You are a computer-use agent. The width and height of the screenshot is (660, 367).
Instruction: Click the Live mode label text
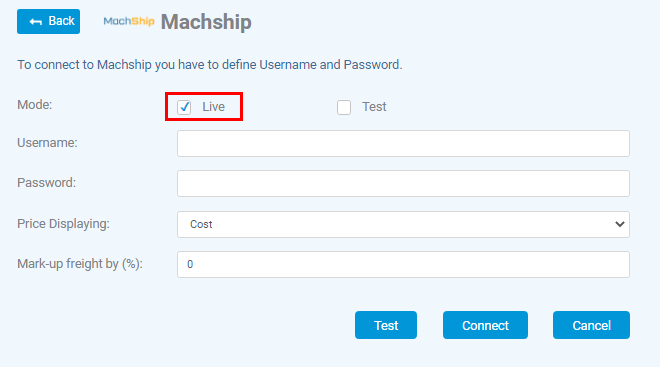click(213, 107)
